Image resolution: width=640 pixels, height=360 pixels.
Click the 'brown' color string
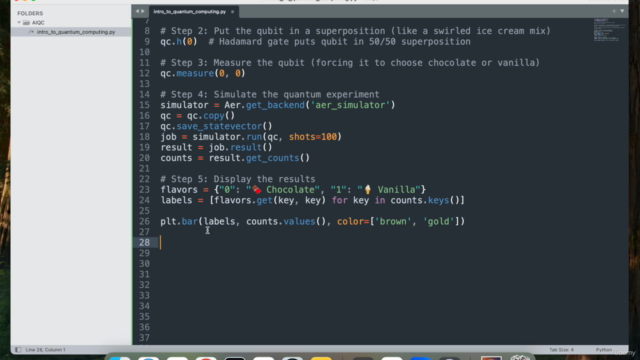click(393, 222)
